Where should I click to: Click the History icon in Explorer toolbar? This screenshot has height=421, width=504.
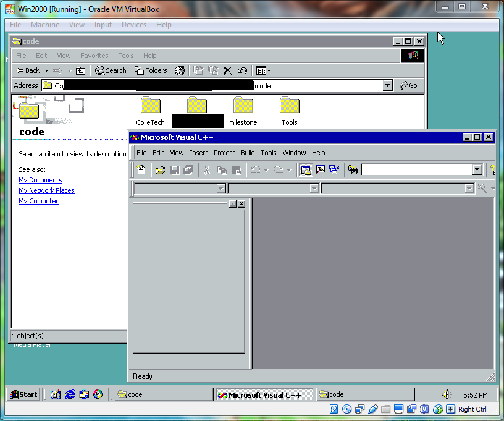(180, 70)
